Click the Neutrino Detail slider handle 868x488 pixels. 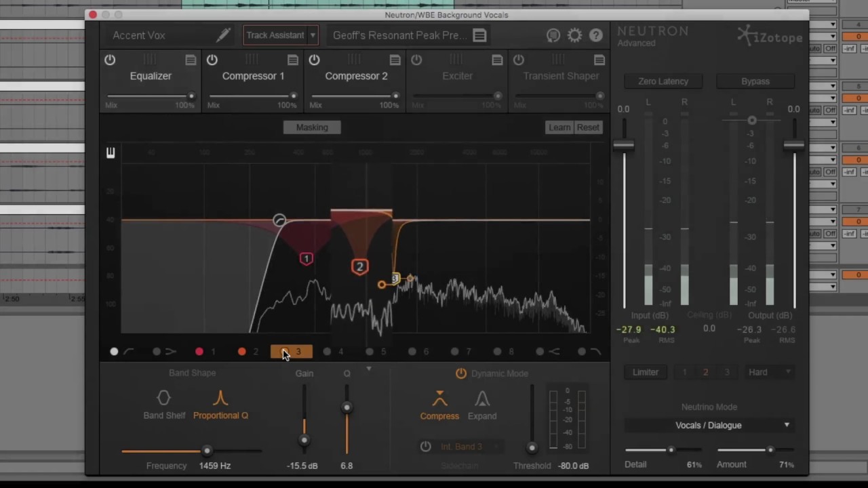671,450
